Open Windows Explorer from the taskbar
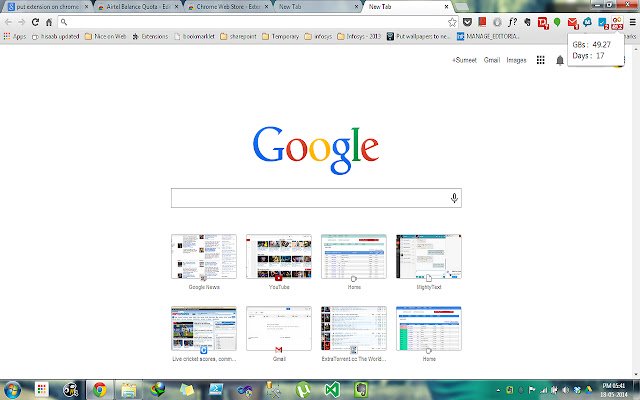 point(129,390)
